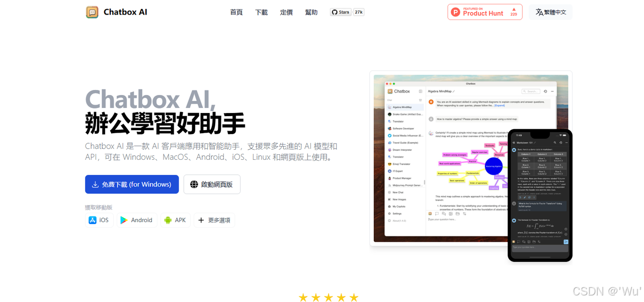
Task: Click the 啟動網頁版 launch web button
Action: [212, 184]
